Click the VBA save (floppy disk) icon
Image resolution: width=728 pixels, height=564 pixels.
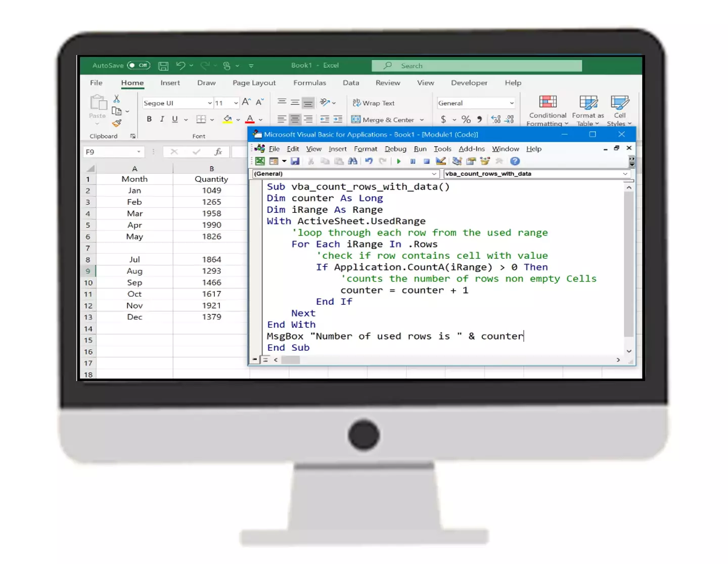pos(295,161)
